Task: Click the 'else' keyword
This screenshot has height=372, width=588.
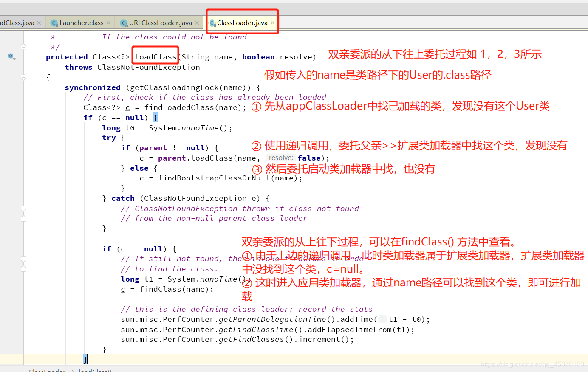Action: point(139,168)
